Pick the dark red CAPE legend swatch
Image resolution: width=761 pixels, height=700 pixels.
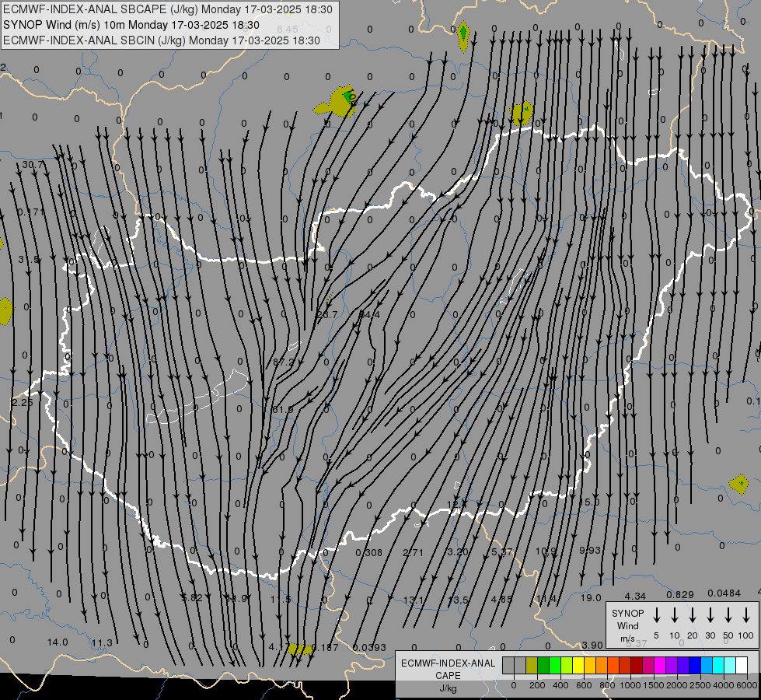[637, 665]
